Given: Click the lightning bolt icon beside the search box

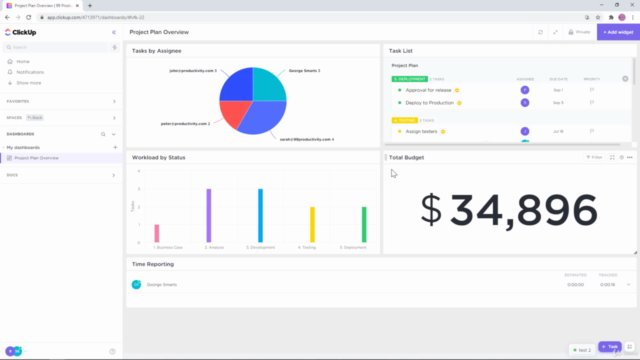Looking at the screenshot, I should (115, 47).
